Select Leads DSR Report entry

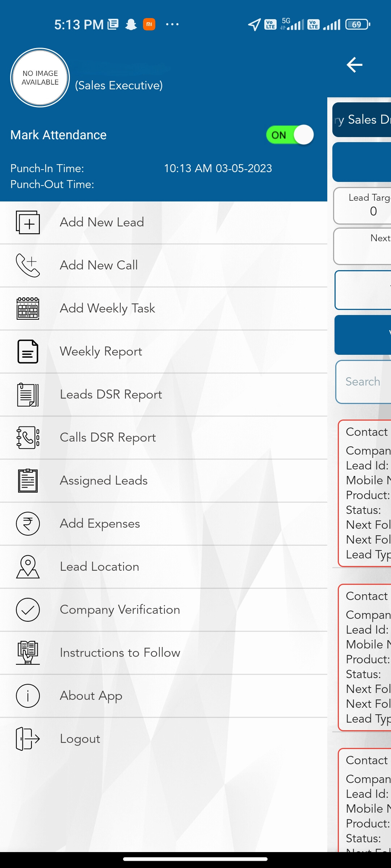coord(164,395)
